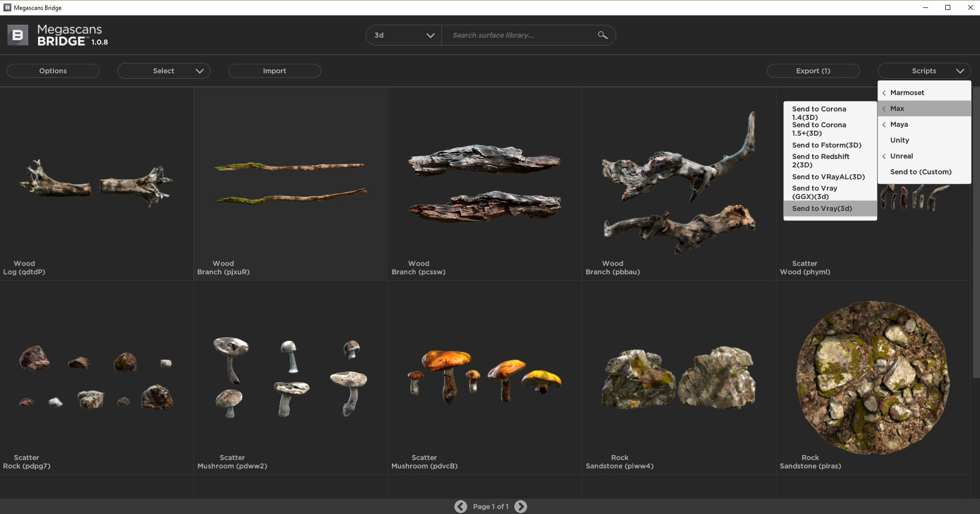Select the Wood Branch (pbbau) thumbnail
This screenshot has width=980, height=514.
pos(678,183)
